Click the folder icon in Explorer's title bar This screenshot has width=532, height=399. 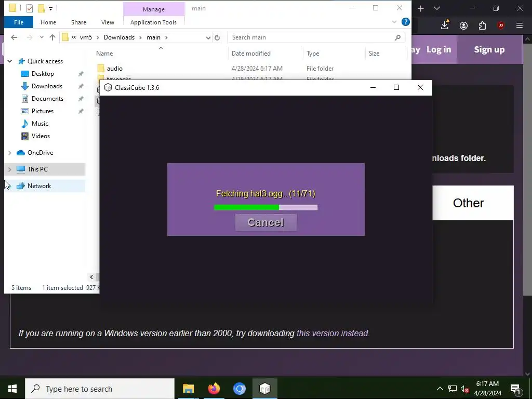[12, 8]
